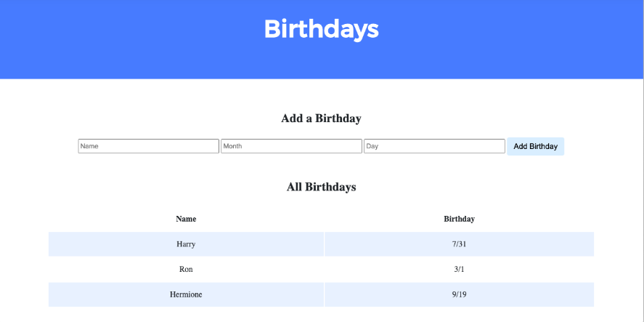The width and height of the screenshot is (644, 322).
Task: Highlight the entire Ron table row
Action: click(321, 270)
